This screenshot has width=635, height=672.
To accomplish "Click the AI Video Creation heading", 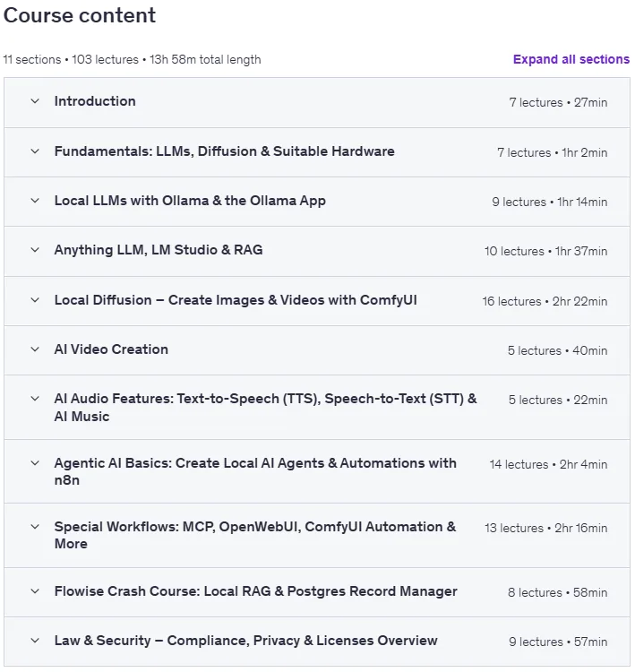I will 111,349.
